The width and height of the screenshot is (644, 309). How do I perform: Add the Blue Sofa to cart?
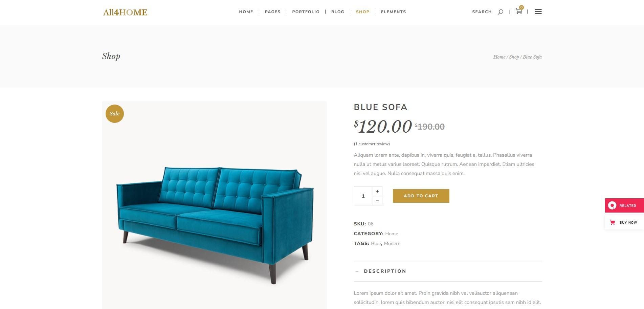[421, 196]
